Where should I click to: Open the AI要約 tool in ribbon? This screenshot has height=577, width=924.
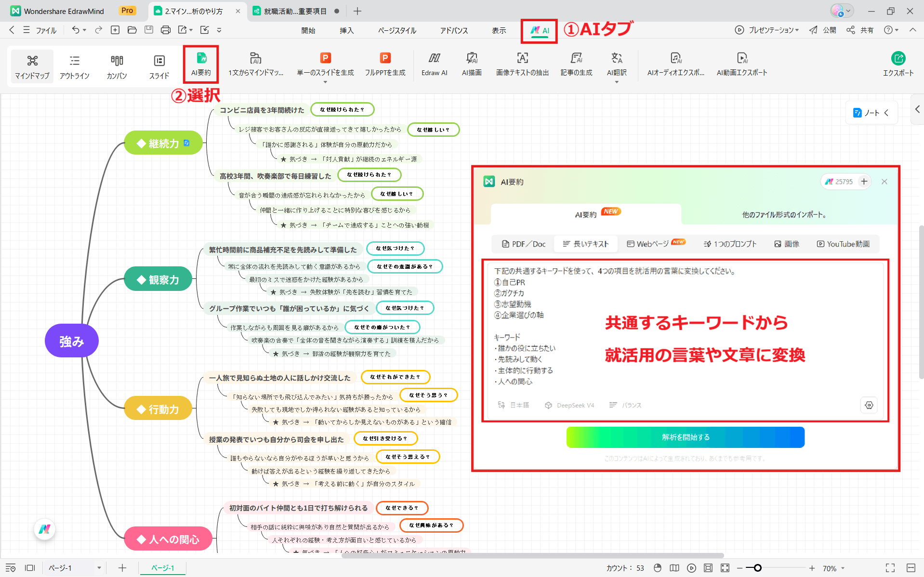point(201,64)
